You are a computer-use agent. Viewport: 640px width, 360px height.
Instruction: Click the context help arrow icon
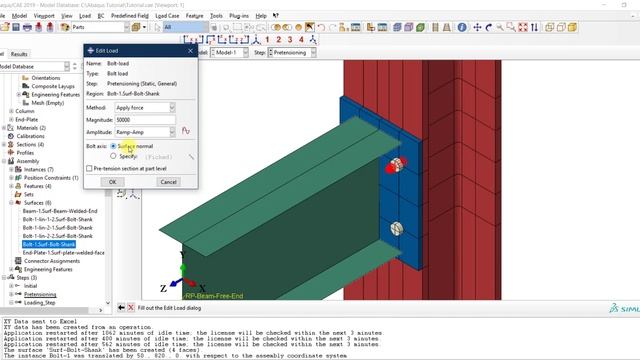coord(276,16)
